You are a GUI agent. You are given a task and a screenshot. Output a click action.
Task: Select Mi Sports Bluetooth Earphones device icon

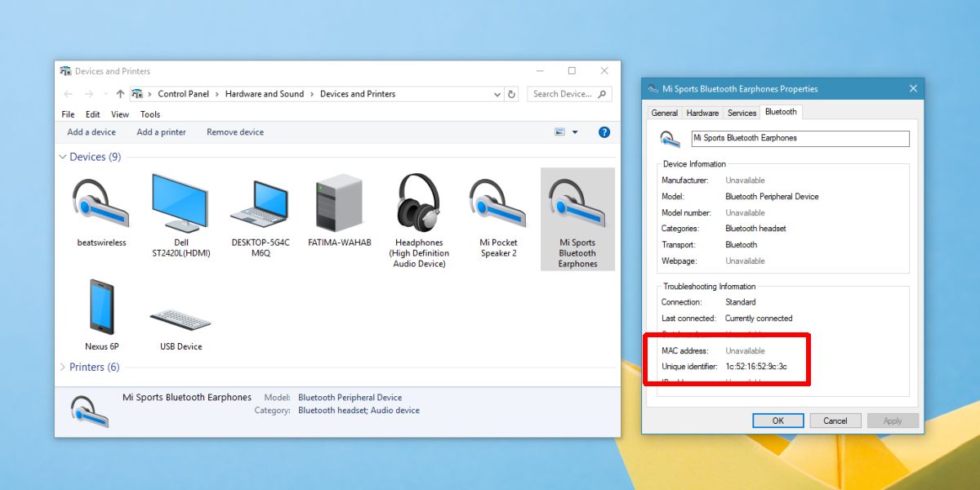click(x=577, y=203)
